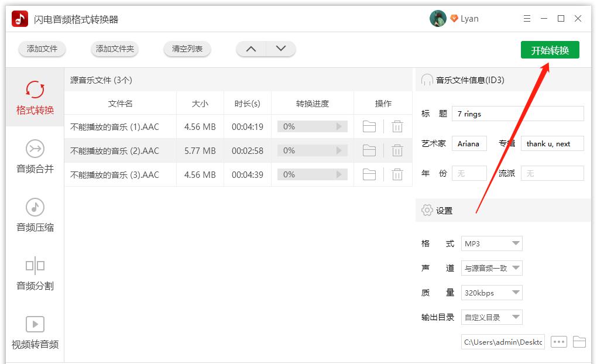Open output folder for 不能播放的音乐 (1).AAC

coord(369,126)
